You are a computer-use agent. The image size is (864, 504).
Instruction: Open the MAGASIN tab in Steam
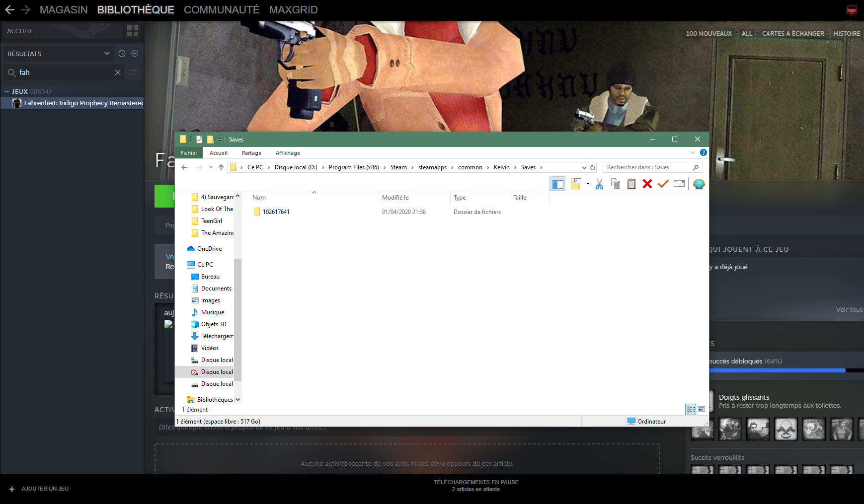point(64,10)
